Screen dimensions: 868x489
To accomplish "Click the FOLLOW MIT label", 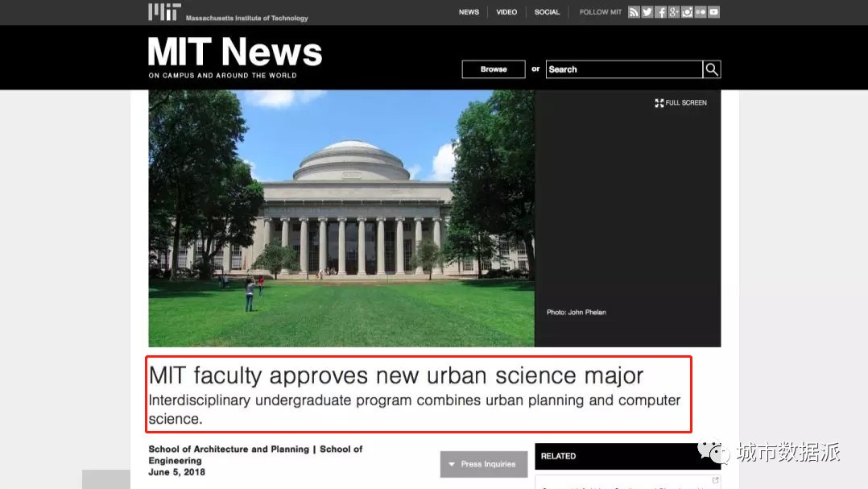I will 601,12.
